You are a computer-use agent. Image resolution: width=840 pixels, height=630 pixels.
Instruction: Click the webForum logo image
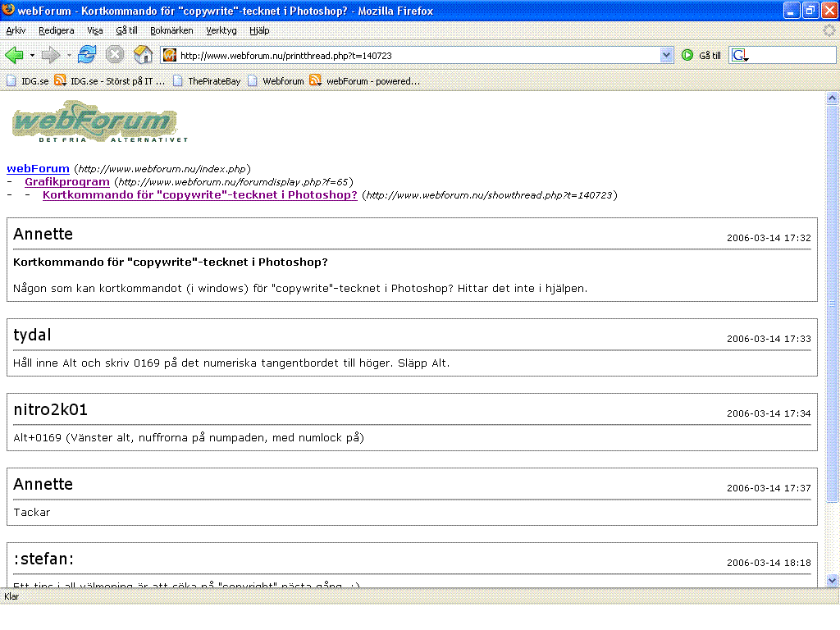click(99, 121)
